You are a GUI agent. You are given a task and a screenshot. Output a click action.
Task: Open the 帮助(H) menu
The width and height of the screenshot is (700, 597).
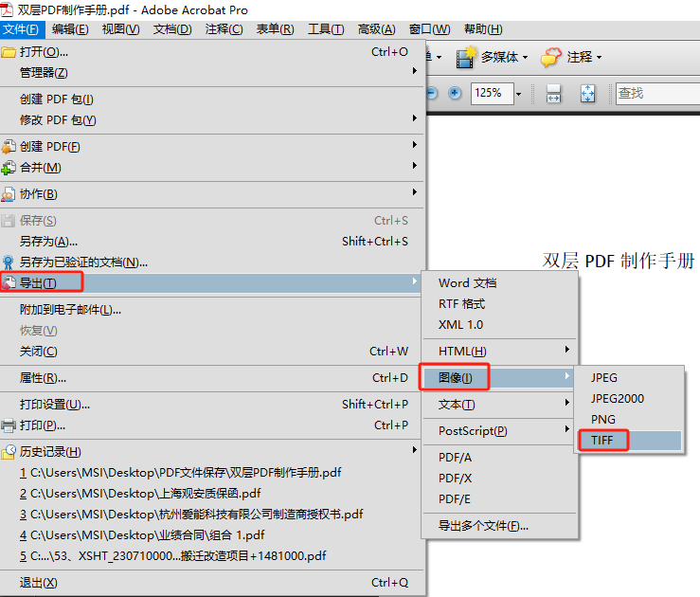(483, 29)
